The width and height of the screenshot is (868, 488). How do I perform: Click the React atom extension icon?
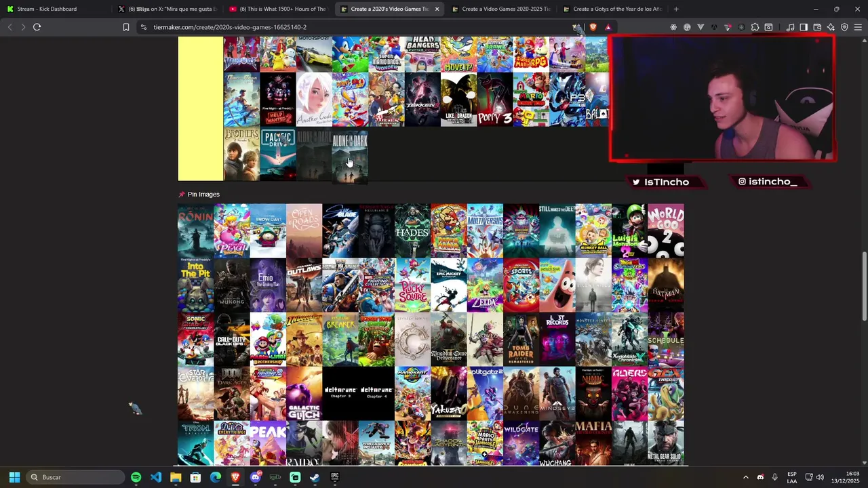[x=673, y=27]
